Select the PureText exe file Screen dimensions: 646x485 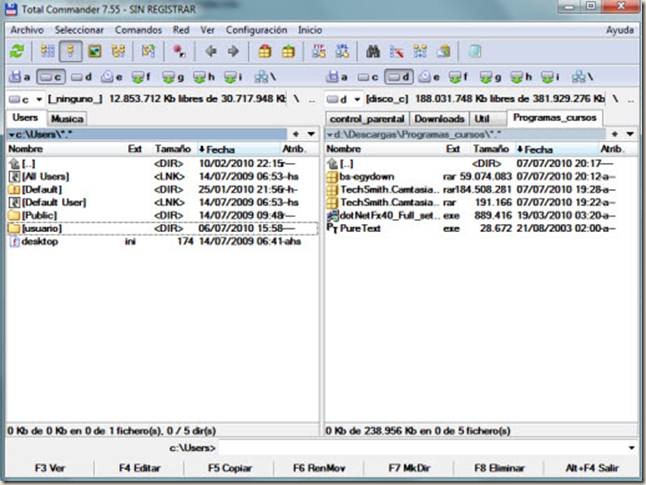(x=481, y=228)
